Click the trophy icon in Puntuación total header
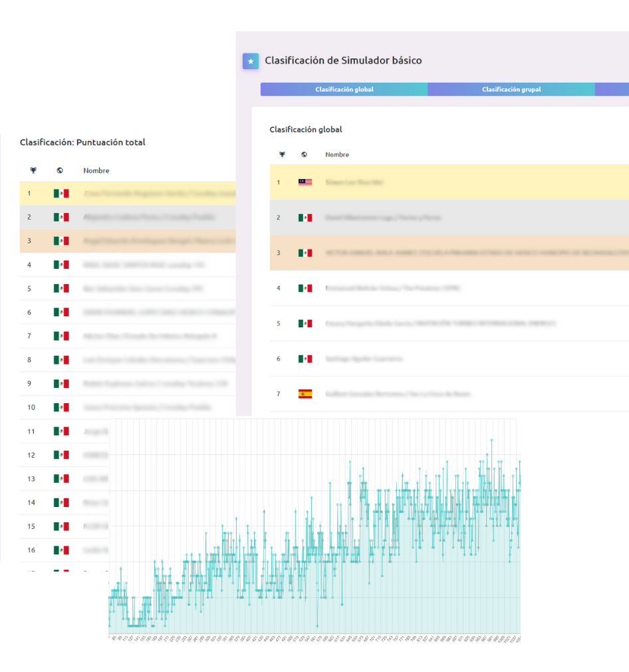The image size is (629, 672). [33, 170]
